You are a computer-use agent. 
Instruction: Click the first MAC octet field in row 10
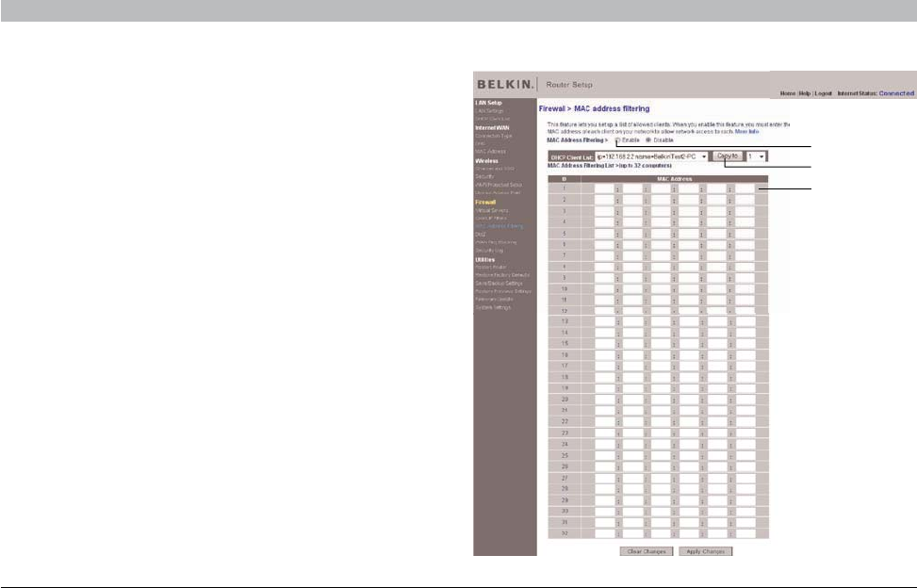(x=604, y=289)
